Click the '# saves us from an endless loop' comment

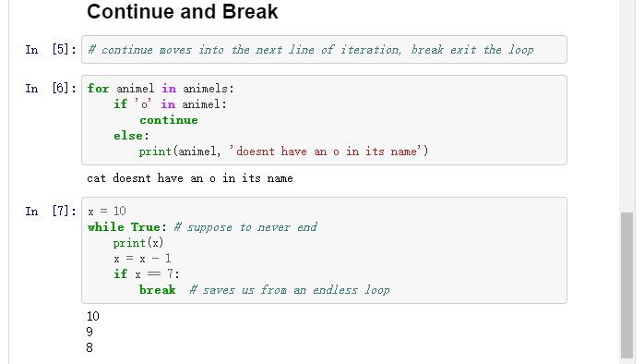point(290,290)
